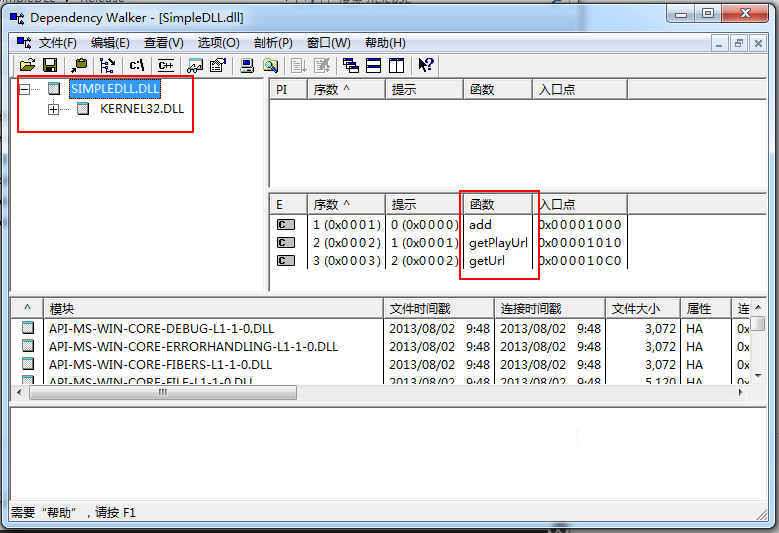779x533 pixels.
Task: Select the getUrl export function
Action: pos(487,260)
